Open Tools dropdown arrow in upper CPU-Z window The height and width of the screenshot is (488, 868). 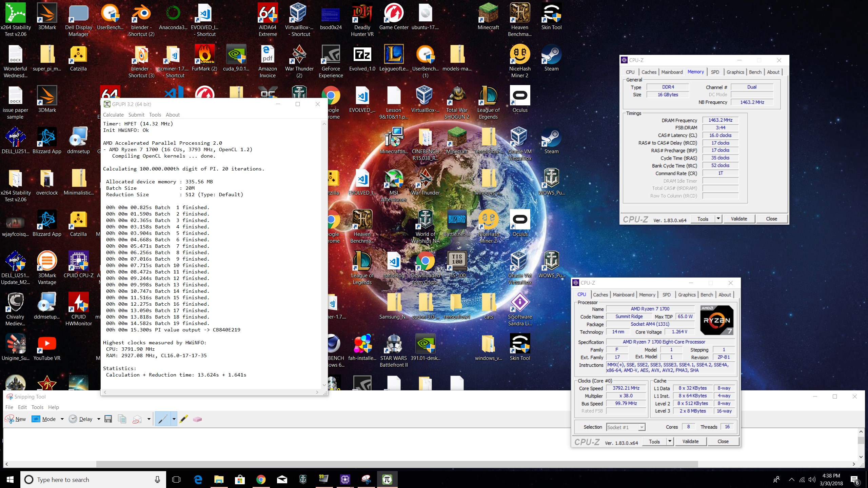718,219
